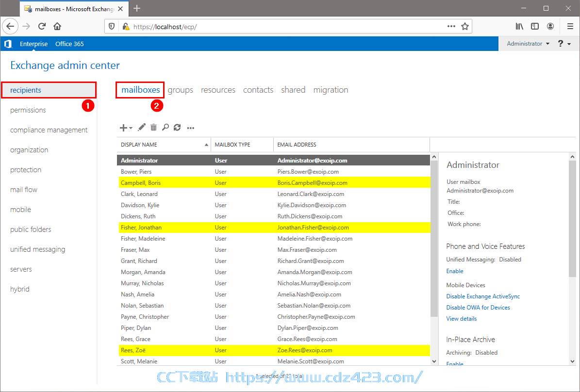This screenshot has width=580, height=392.
Task: Click the address bar URL field
Action: (288, 27)
